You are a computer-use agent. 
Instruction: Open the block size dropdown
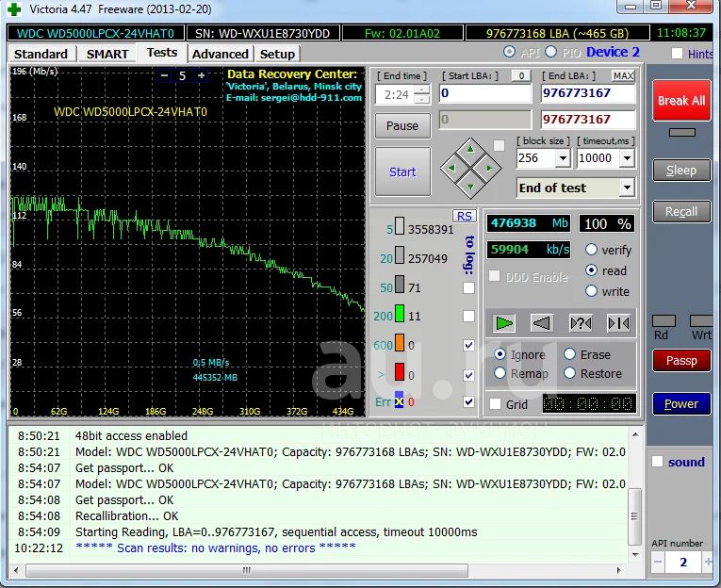click(x=563, y=158)
